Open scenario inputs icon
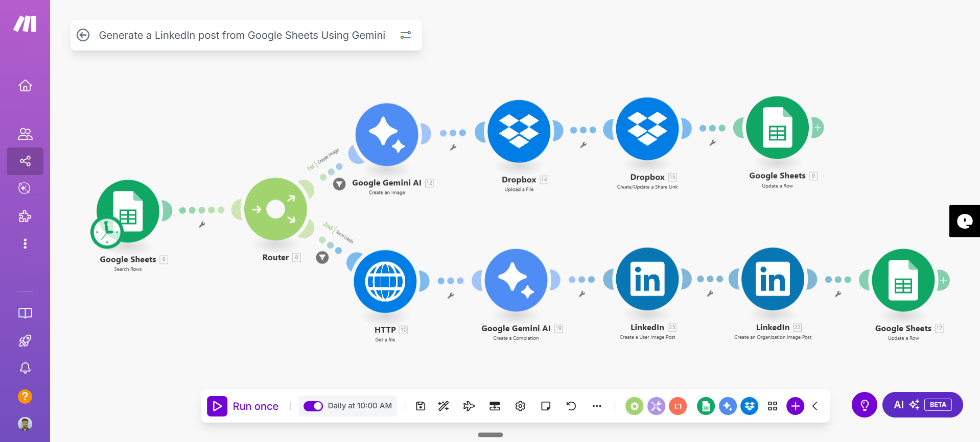Image resolution: width=980 pixels, height=442 pixels. point(495,406)
